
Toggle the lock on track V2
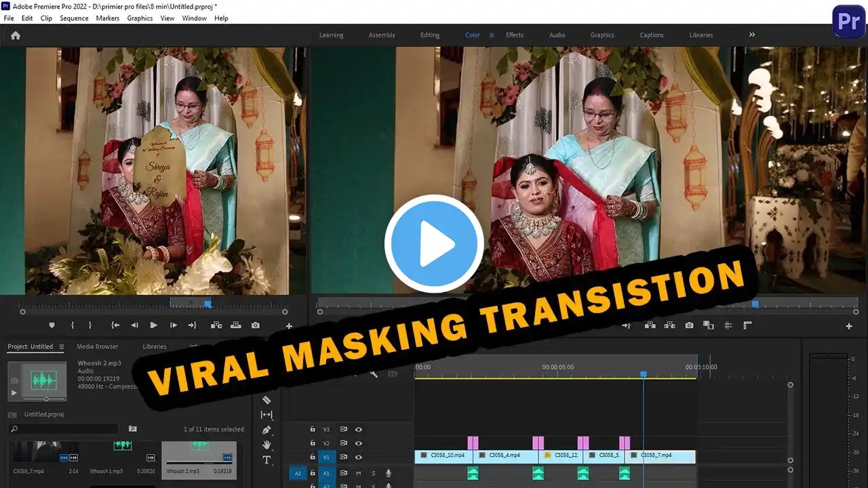[313, 443]
